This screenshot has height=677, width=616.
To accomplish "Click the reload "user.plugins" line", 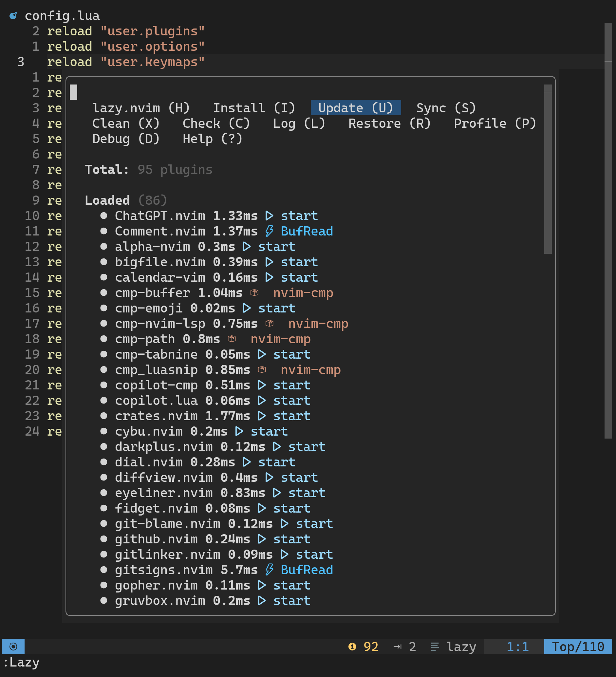I will pos(126,31).
